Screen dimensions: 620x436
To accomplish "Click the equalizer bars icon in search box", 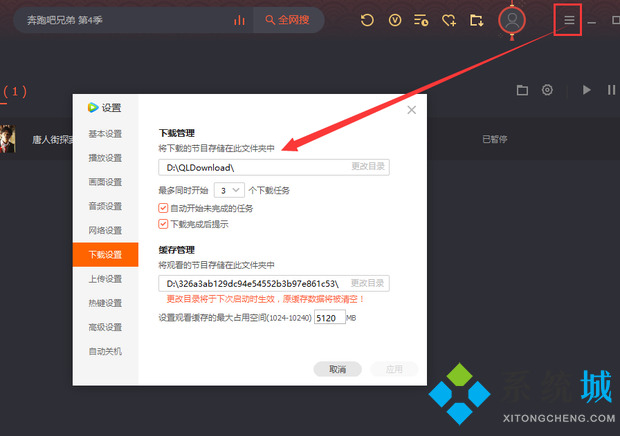I will 239,20.
